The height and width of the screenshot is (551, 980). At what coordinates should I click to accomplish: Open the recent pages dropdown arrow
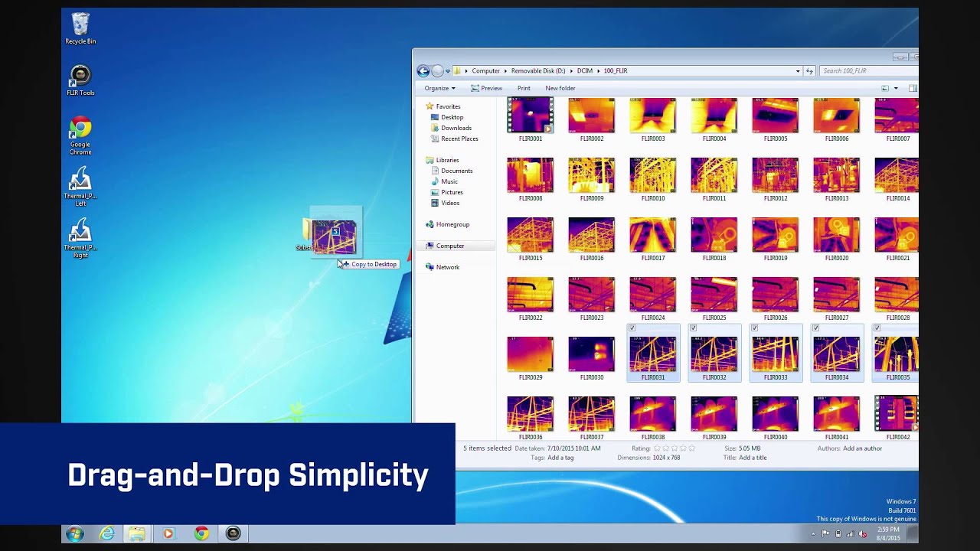447,71
